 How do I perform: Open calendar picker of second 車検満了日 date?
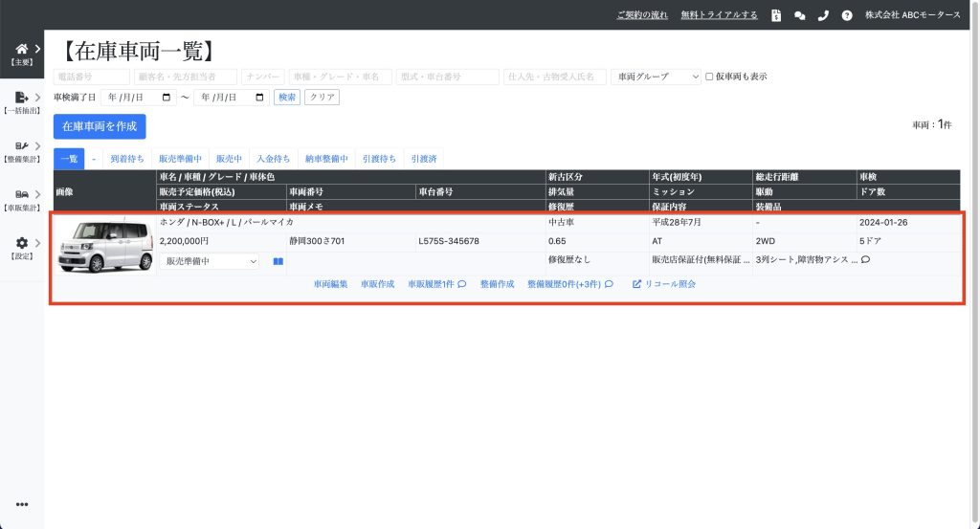click(259, 97)
